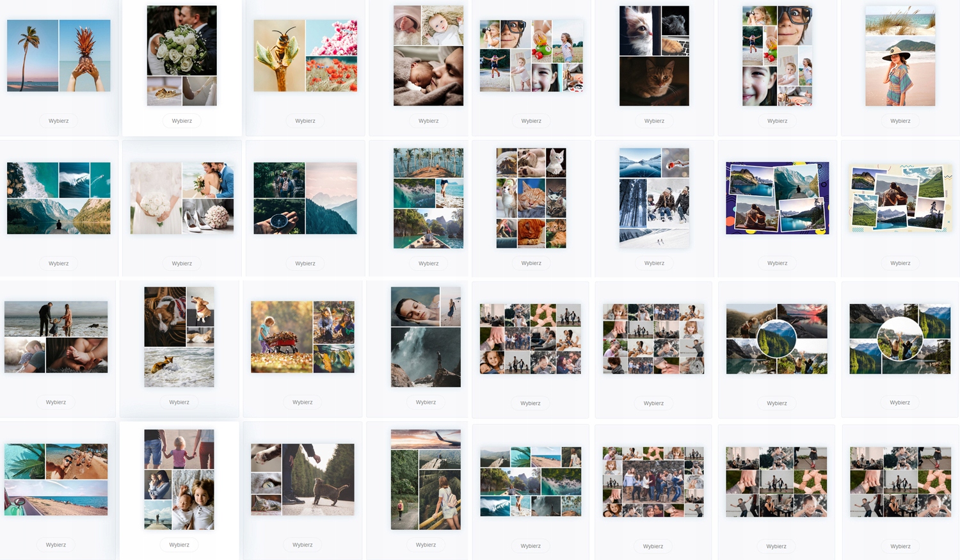
Task: Click Wybierz under the circle collage with friends in center
Action: 900,403
